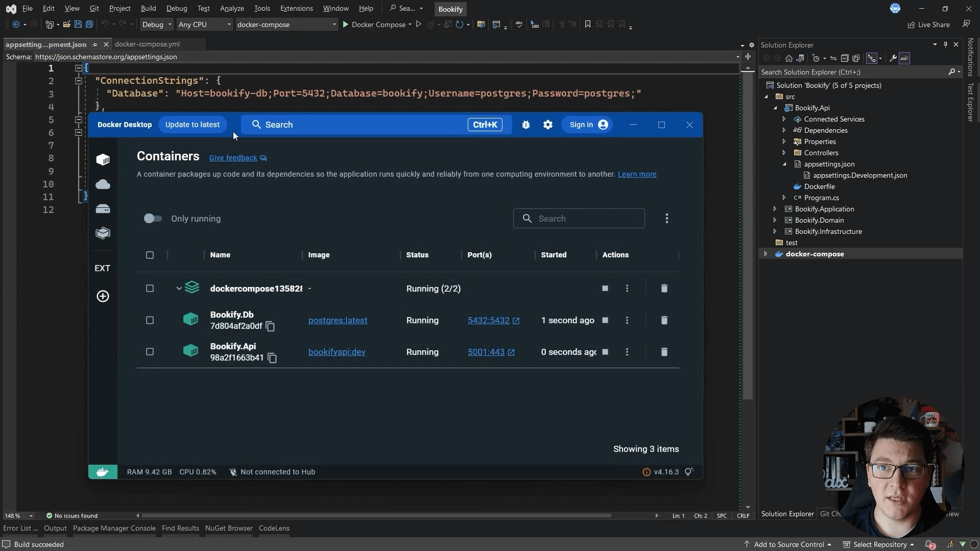980x551 pixels.
Task: Open the Images section in the Docker sidebar
Action: 103,184
